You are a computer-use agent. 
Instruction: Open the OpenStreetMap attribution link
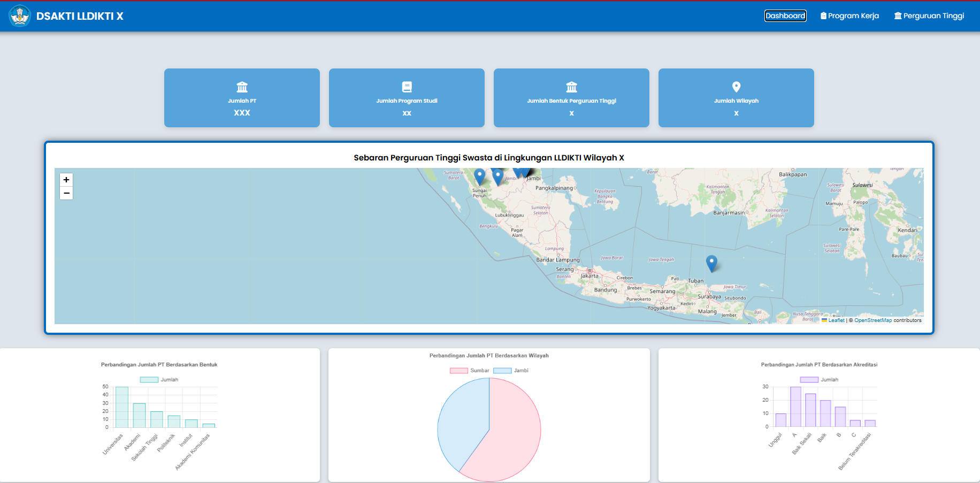(x=872, y=320)
